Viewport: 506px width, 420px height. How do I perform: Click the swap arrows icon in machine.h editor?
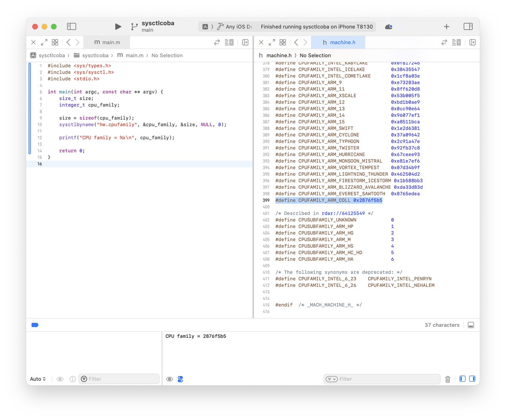point(444,42)
